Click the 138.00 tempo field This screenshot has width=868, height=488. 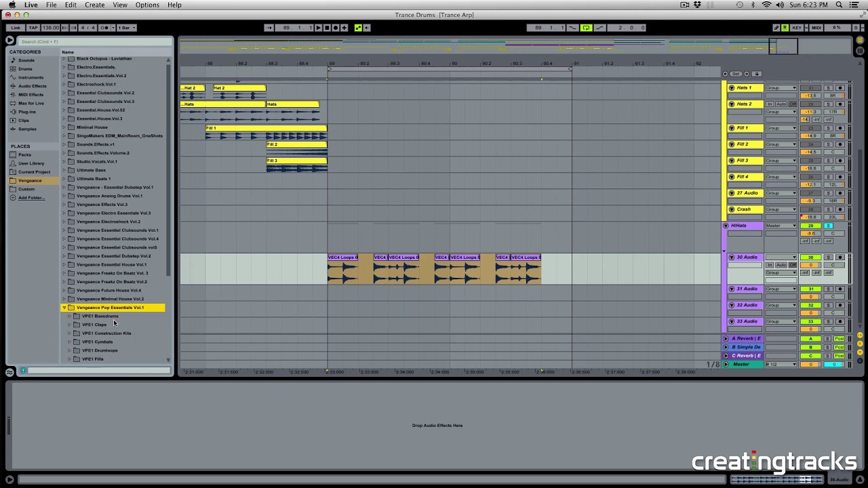51,28
